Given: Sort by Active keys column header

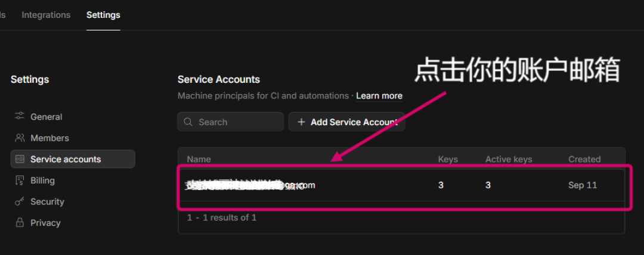Looking at the screenshot, I should [x=509, y=159].
